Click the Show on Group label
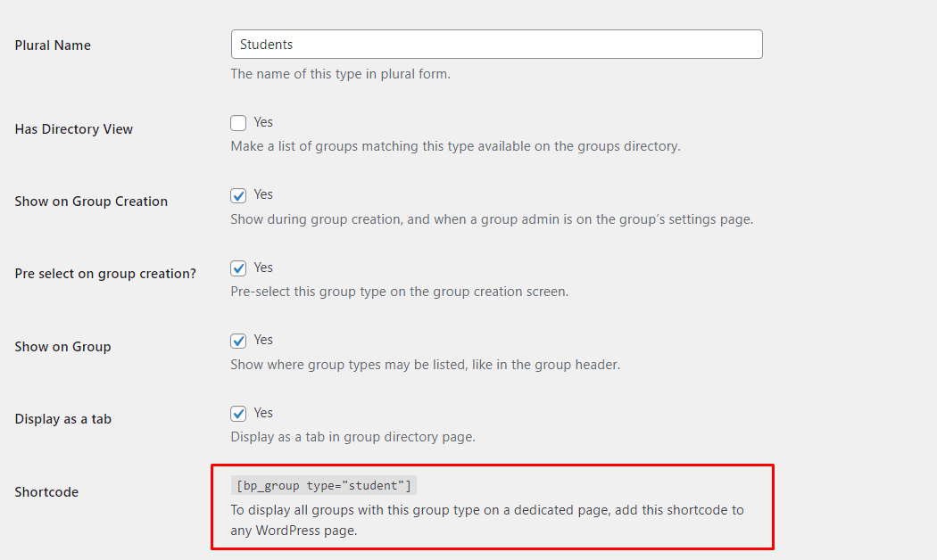The width and height of the screenshot is (937, 560). click(62, 347)
